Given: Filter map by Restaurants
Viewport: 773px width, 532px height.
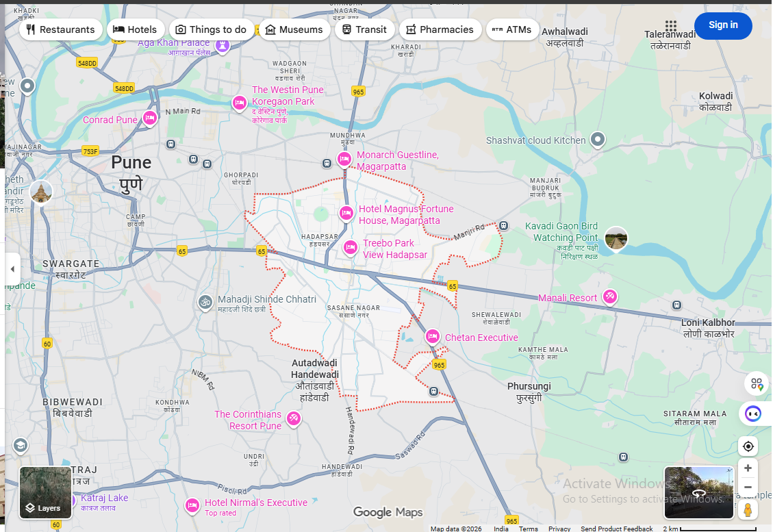Looking at the screenshot, I should (x=60, y=29).
